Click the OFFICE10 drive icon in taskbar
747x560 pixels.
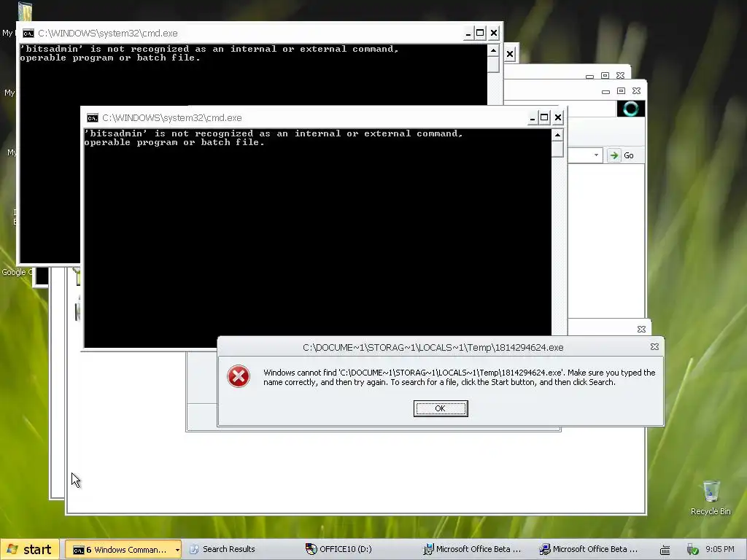coord(311,549)
